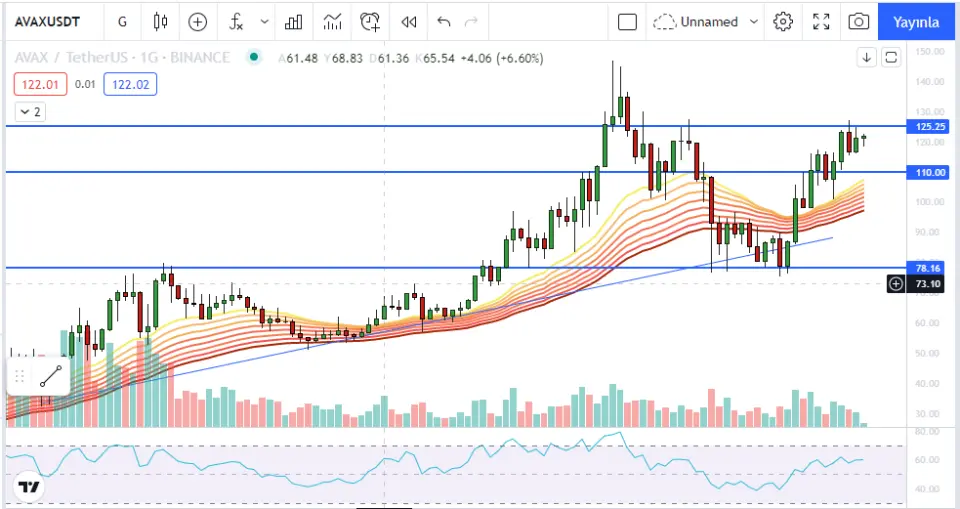Take a chart snapshot with the camera
This screenshot has width=960, height=509.
pyautogui.click(x=858, y=21)
